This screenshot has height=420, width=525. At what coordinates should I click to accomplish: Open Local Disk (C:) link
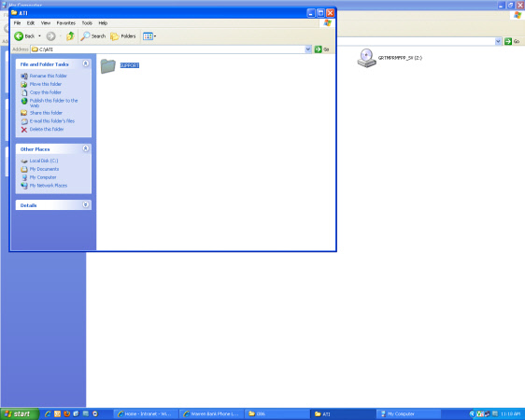pos(44,161)
